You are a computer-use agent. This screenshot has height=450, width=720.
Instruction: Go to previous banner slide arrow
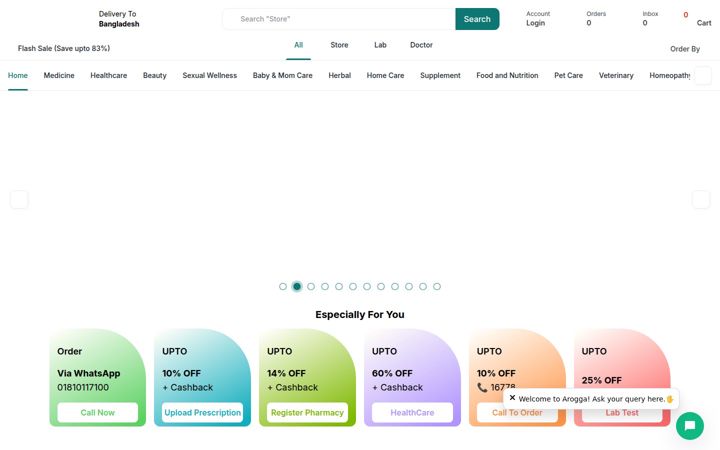click(x=19, y=199)
